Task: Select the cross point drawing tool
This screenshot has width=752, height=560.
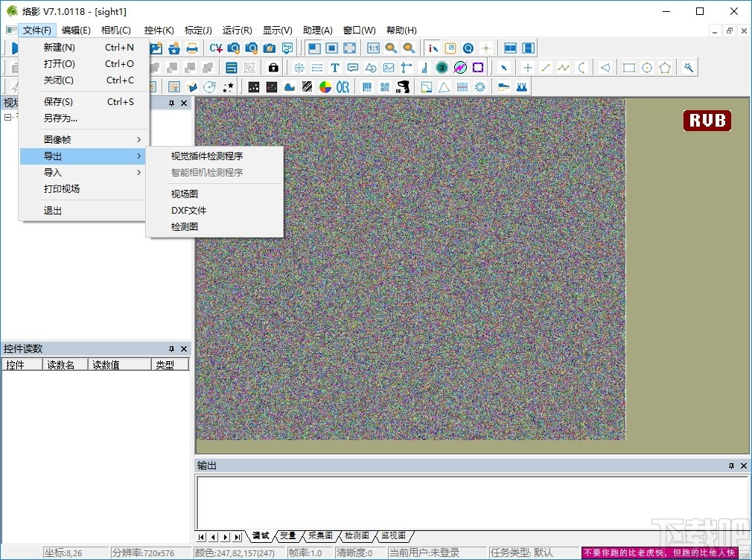Action: [528, 68]
